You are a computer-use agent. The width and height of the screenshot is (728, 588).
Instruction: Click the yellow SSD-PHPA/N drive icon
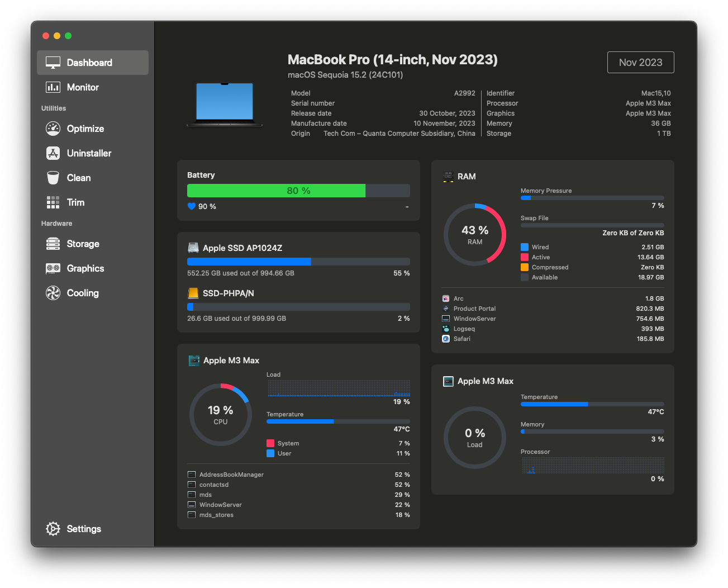pyautogui.click(x=193, y=293)
